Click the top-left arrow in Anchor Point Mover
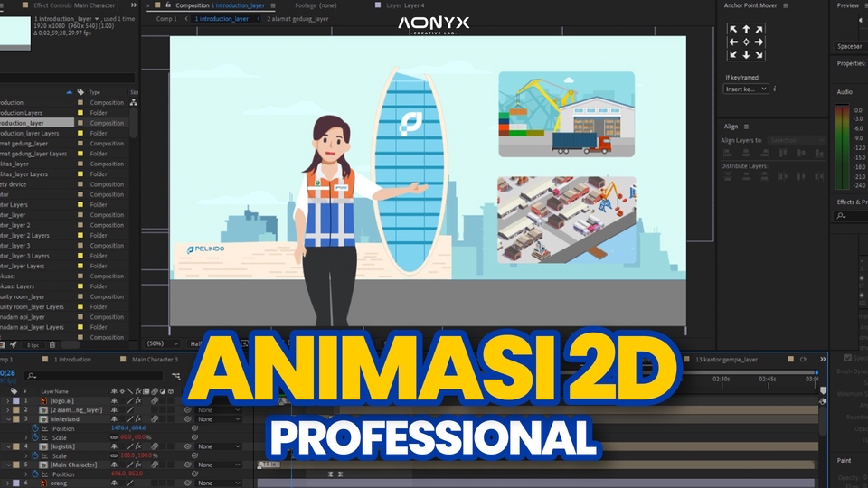This screenshot has width=868, height=488. (733, 30)
